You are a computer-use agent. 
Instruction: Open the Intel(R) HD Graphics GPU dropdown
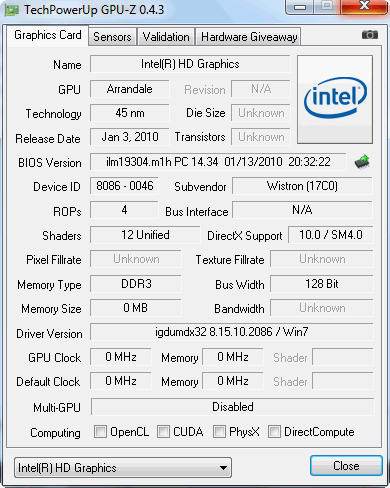tap(123, 468)
